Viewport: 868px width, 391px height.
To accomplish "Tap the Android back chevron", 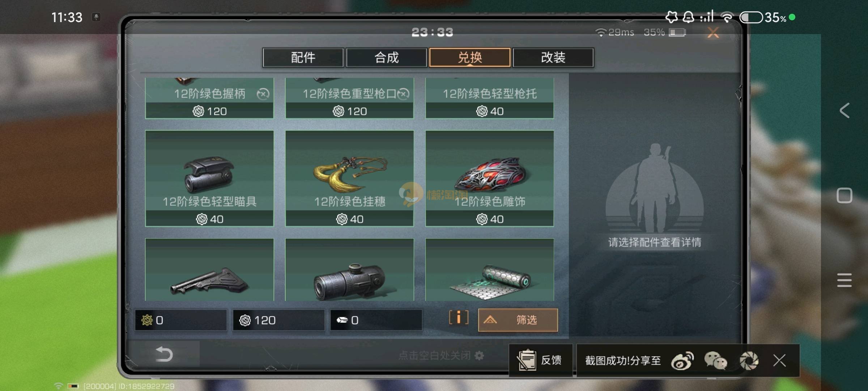I will (844, 110).
